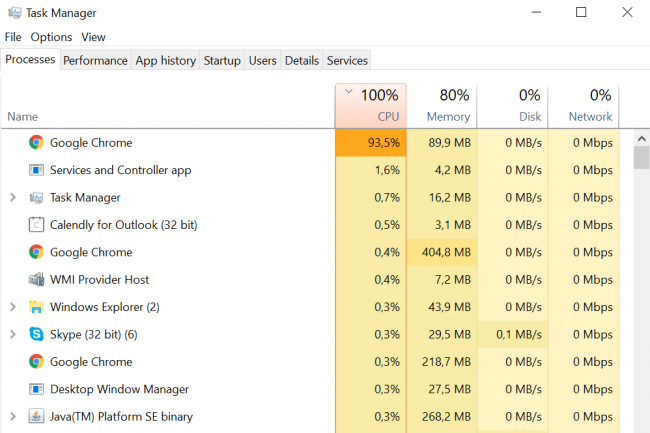Click the Chrome icon using 93,5% CPU
Image resolution: width=650 pixels, height=433 pixels.
(36, 143)
